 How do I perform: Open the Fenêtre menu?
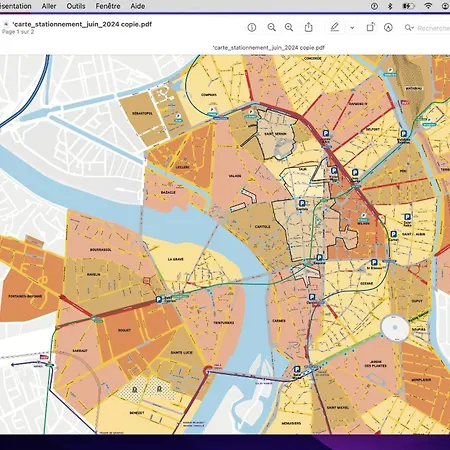coord(108,6)
